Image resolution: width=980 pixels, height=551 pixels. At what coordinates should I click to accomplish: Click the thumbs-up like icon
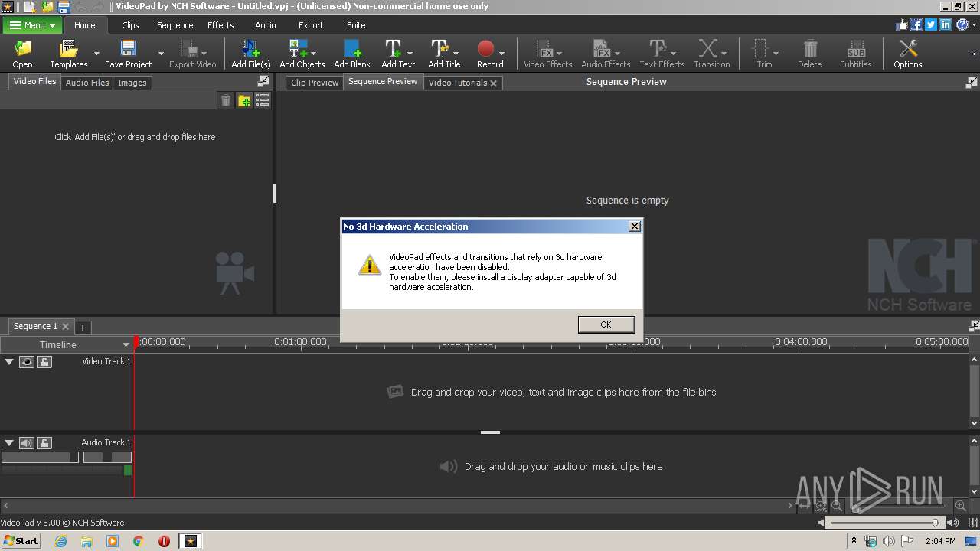point(902,24)
